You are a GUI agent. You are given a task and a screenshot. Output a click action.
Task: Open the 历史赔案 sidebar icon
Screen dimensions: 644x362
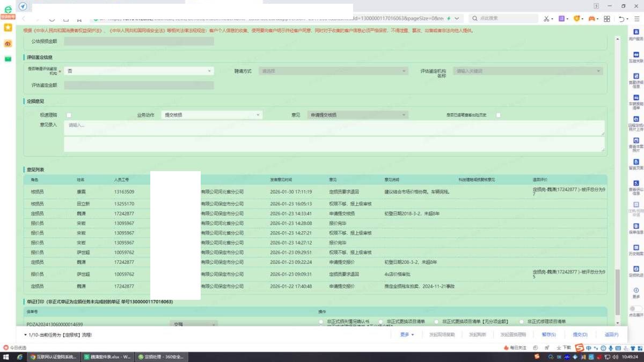636,247
